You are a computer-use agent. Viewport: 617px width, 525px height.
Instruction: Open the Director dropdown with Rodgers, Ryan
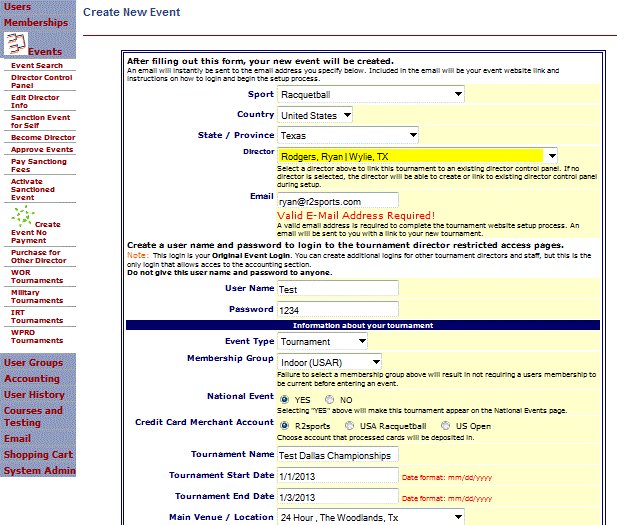point(417,156)
